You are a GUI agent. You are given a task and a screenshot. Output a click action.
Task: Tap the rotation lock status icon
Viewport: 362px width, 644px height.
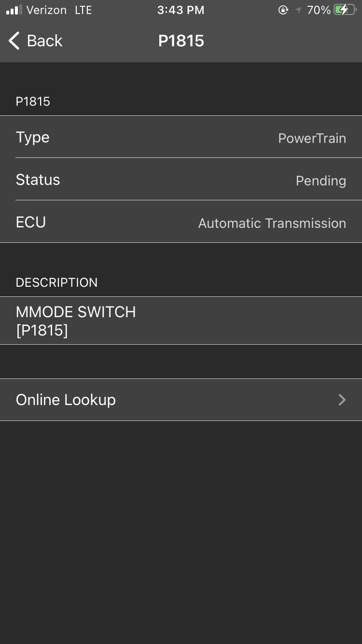(283, 10)
